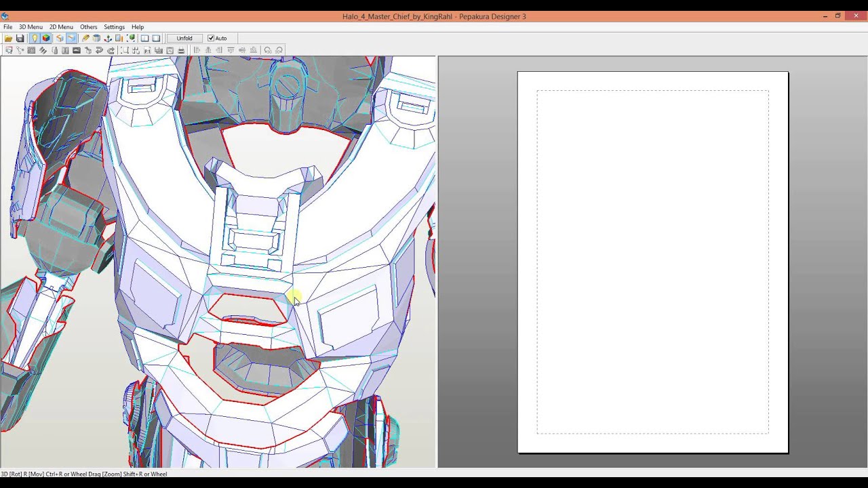This screenshot has height=488, width=868.
Task: Click the Print printer icon
Action: point(181,50)
